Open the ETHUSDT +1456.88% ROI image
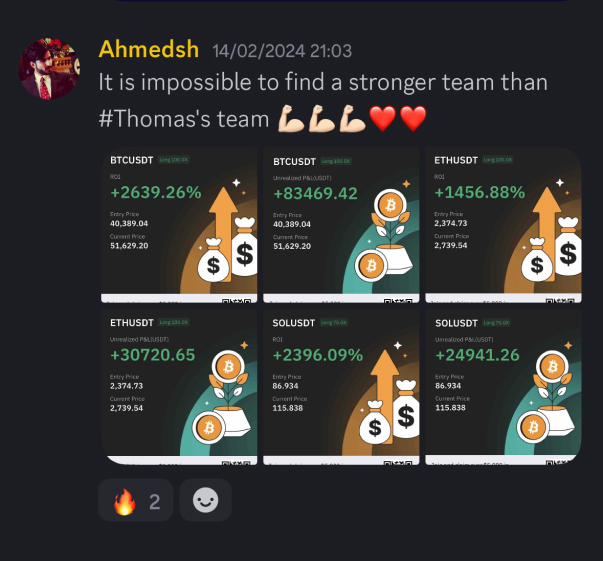Viewport: 603px width, 561px height. coord(503,225)
